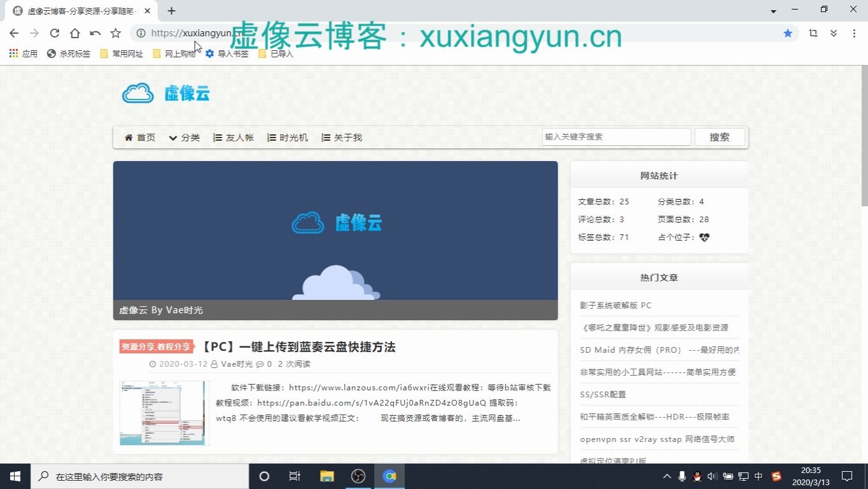
Task: Select the 首页 home icon in navigation
Action: click(129, 137)
